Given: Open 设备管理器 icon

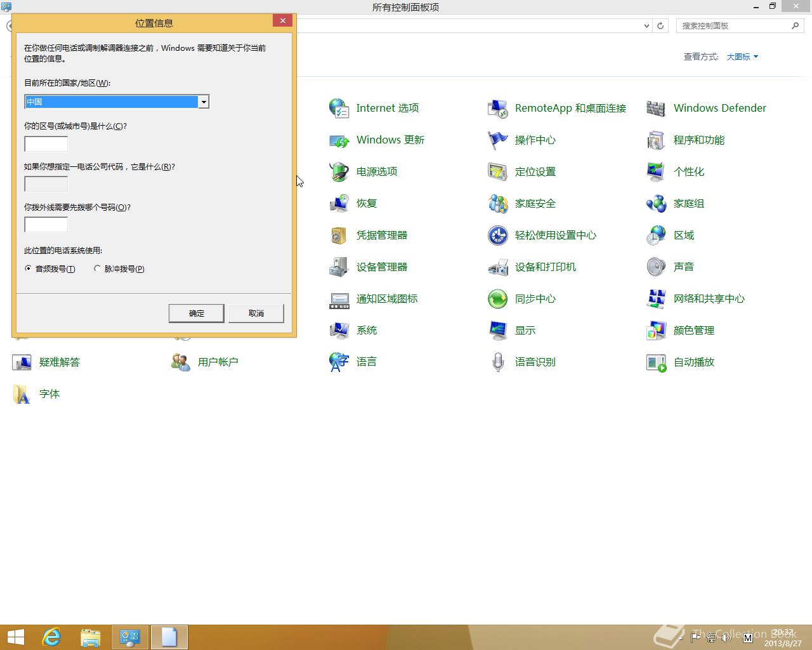Looking at the screenshot, I should pos(339,267).
